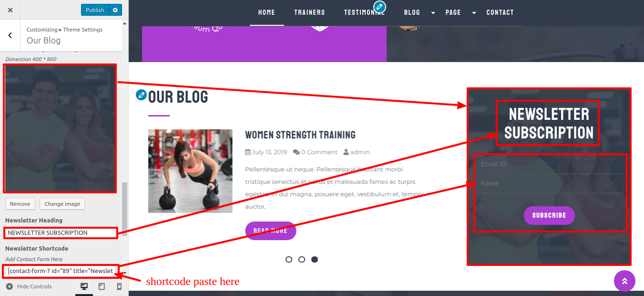Screen dimensions: 644x296
Task: Go back using left chevron arrow
Action: 10,35
